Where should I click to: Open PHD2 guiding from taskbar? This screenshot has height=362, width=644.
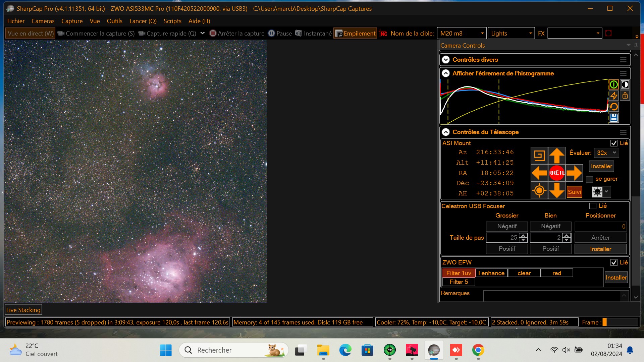coord(390,350)
